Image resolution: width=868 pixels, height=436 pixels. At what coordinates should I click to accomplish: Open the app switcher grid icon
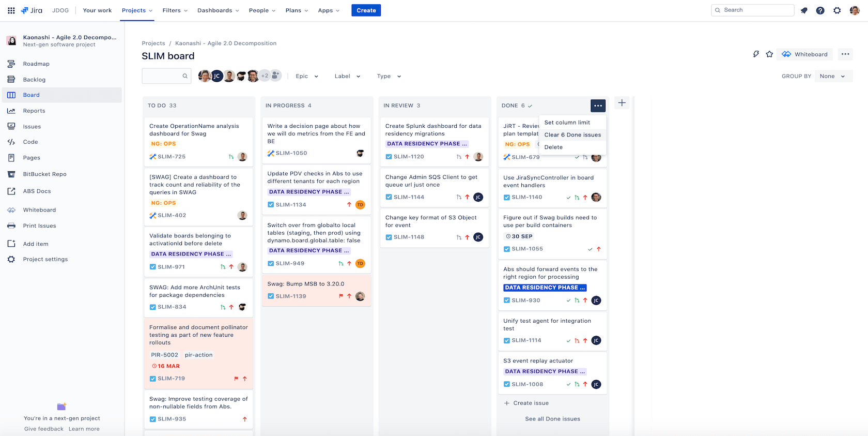click(11, 10)
